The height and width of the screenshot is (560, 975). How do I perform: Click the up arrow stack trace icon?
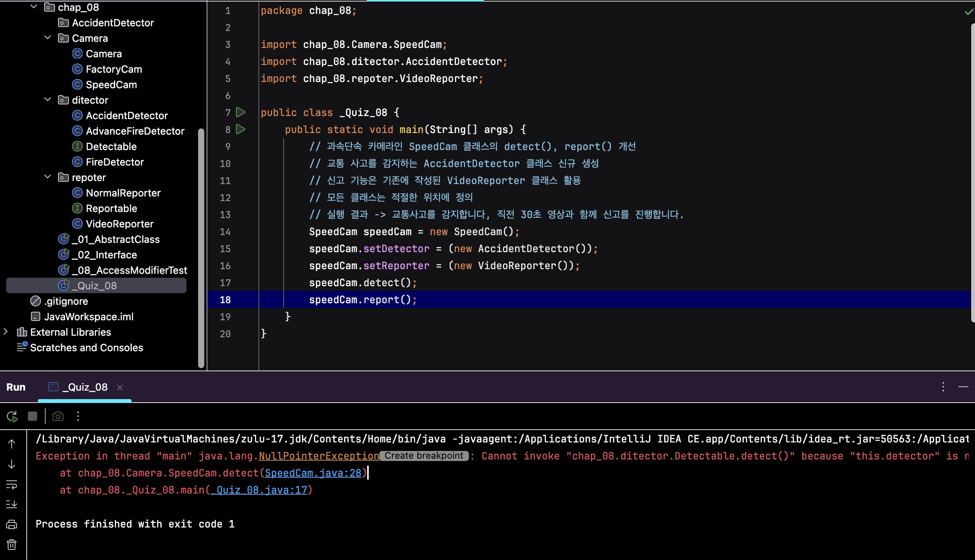12,444
